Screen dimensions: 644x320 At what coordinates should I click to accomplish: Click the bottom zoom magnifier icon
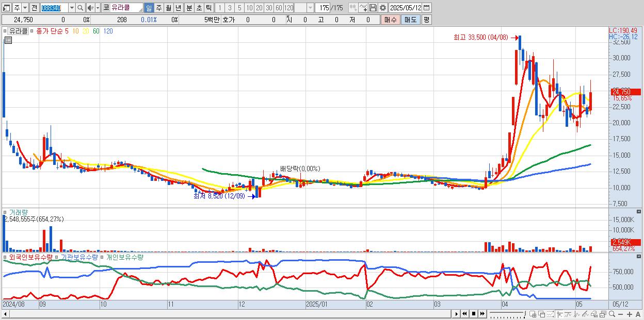[612, 314]
